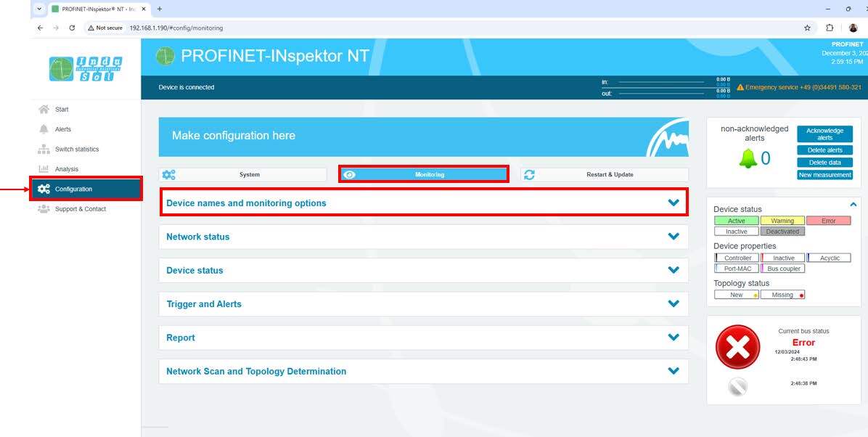Click the Make configuration here banner text

(x=234, y=136)
